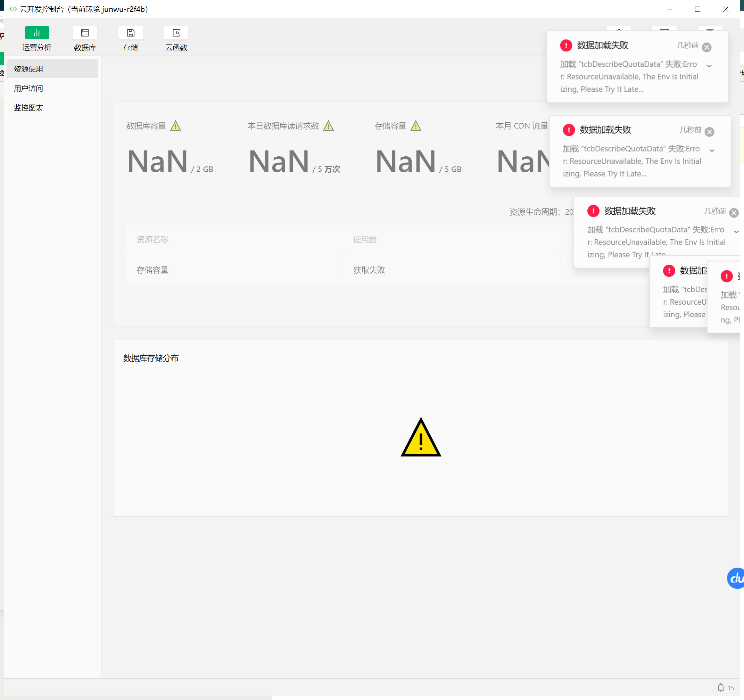Dismiss the topmost 数据加载失败 notification
This screenshot has height=700, width=744.
(x=706, y=47)
